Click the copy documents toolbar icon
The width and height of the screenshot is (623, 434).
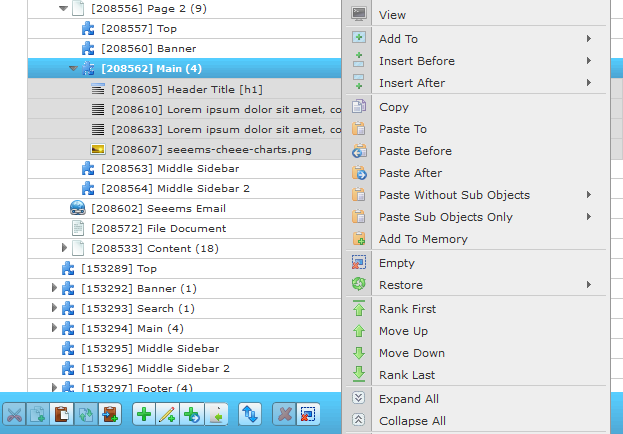click(x=38, y=415)
